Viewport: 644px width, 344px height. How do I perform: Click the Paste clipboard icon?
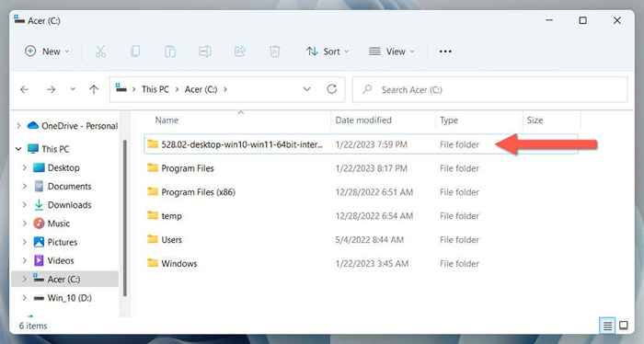[x=170, y=52]
